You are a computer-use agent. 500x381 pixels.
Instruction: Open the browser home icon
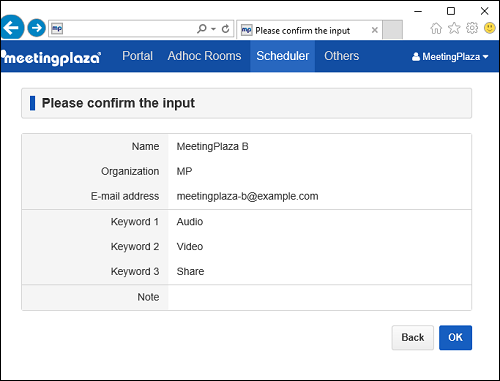tap(436, 29)
